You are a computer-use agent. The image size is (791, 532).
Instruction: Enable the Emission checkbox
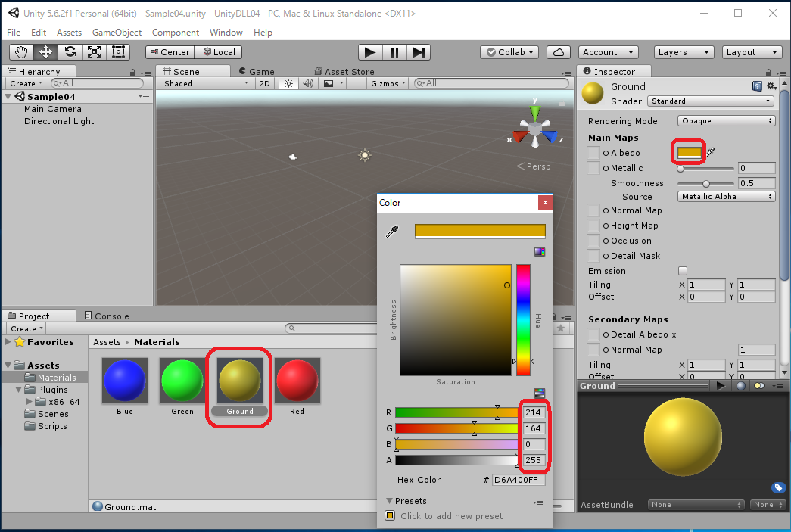(x=683, y=271)
